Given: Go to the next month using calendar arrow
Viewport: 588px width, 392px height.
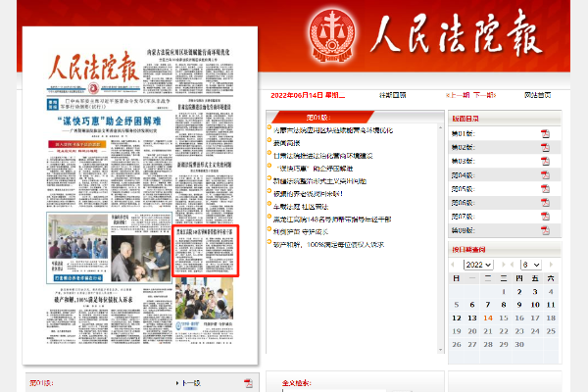Looking at the screenshot, I should [551, 266].
